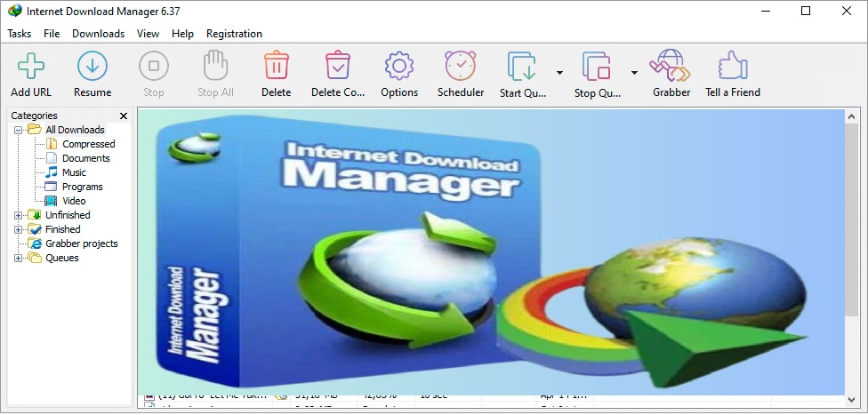Open Start Queue dropdown arrow
Screen dimensions: 868x415
(x=559, y=73)
